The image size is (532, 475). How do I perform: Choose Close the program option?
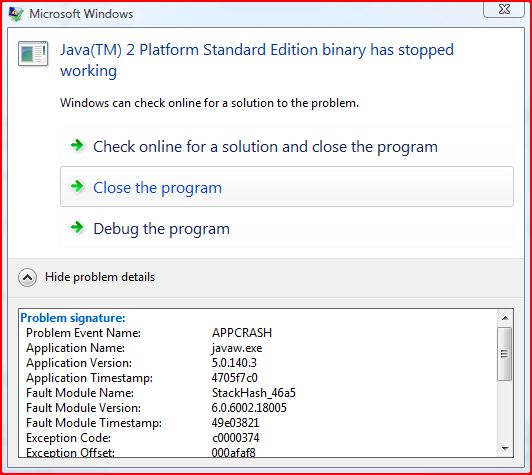tap(287, 187)
